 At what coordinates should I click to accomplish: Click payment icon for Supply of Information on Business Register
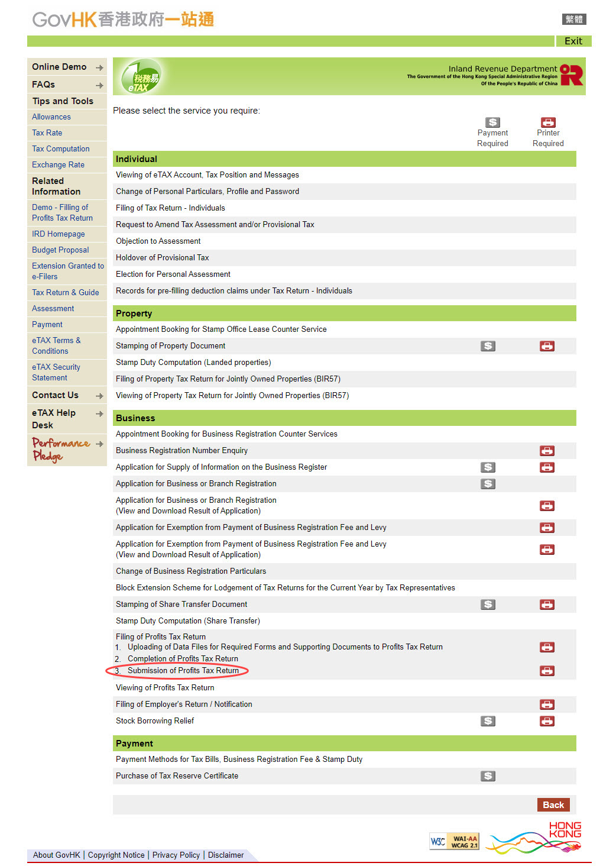point(488,467)
